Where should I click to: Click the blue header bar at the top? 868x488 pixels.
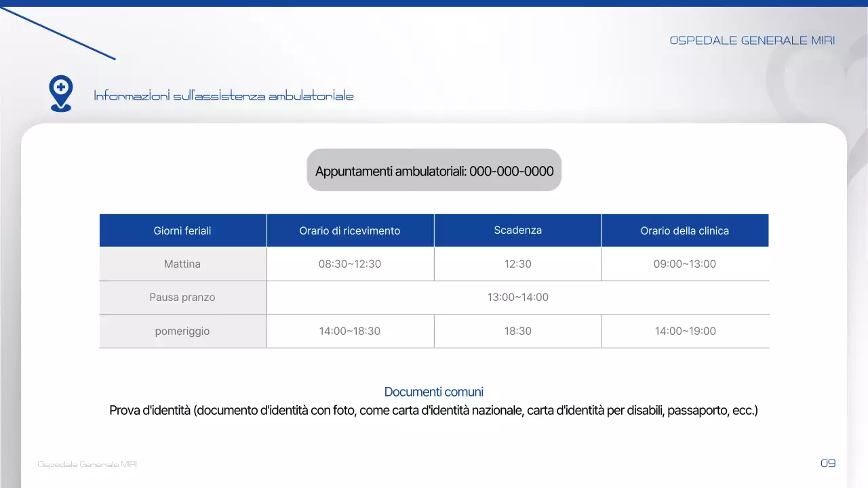[434, 3]
